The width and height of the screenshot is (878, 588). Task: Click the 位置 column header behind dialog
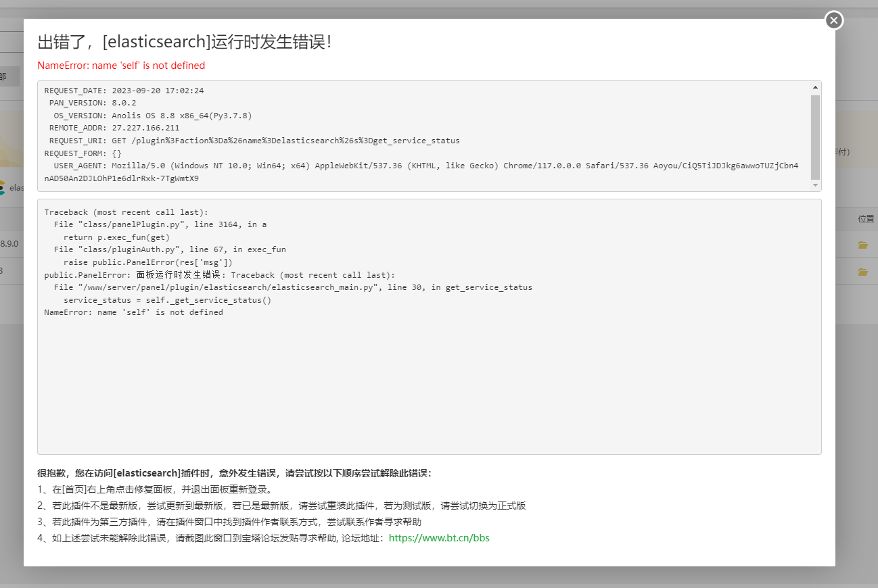coord(866,219)
